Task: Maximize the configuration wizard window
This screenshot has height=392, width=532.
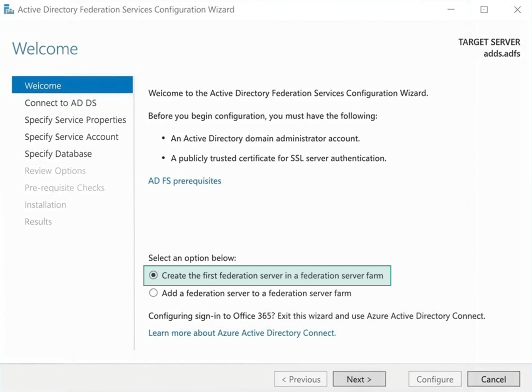Action: point(484,10)
